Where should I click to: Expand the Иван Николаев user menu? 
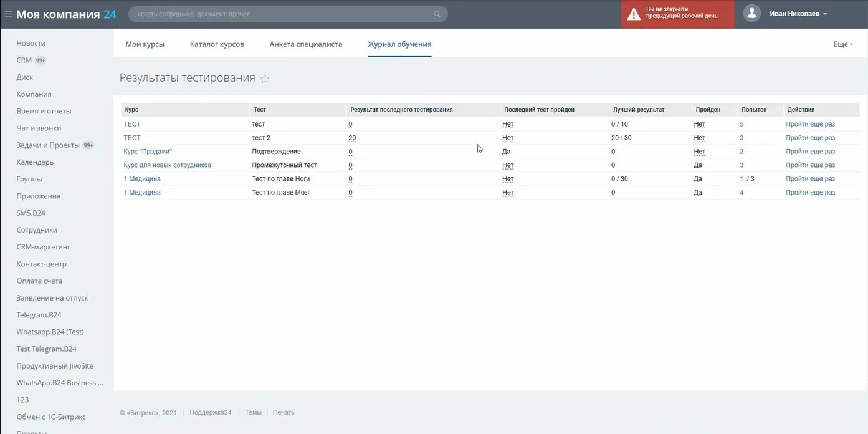[798, 14]
